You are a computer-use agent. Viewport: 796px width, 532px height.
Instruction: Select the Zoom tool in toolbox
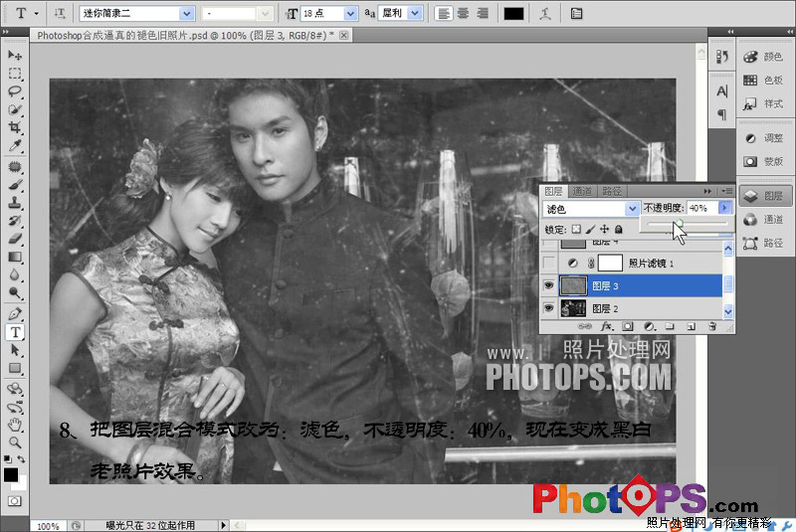(15, 443)
